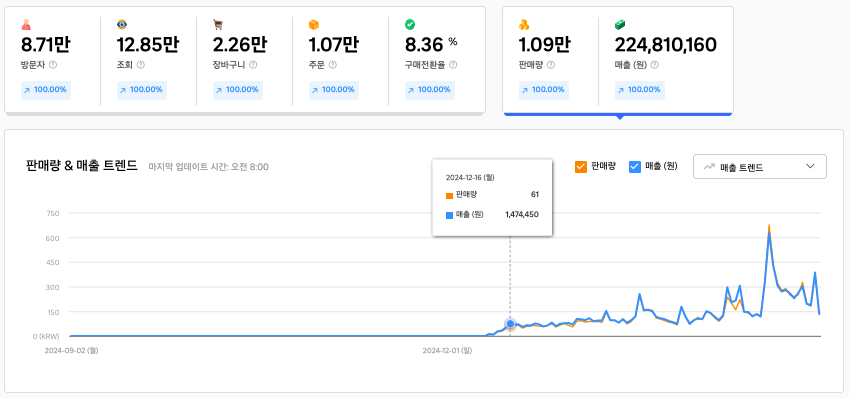Select the 판매량 and 매출 summary card
Screen dimensions: 849x398
[618, 61]
